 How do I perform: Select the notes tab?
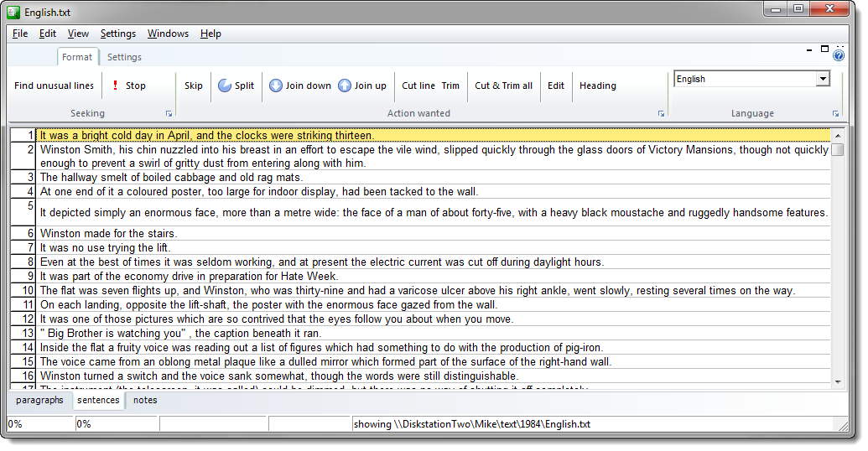[x=145, y=401]
